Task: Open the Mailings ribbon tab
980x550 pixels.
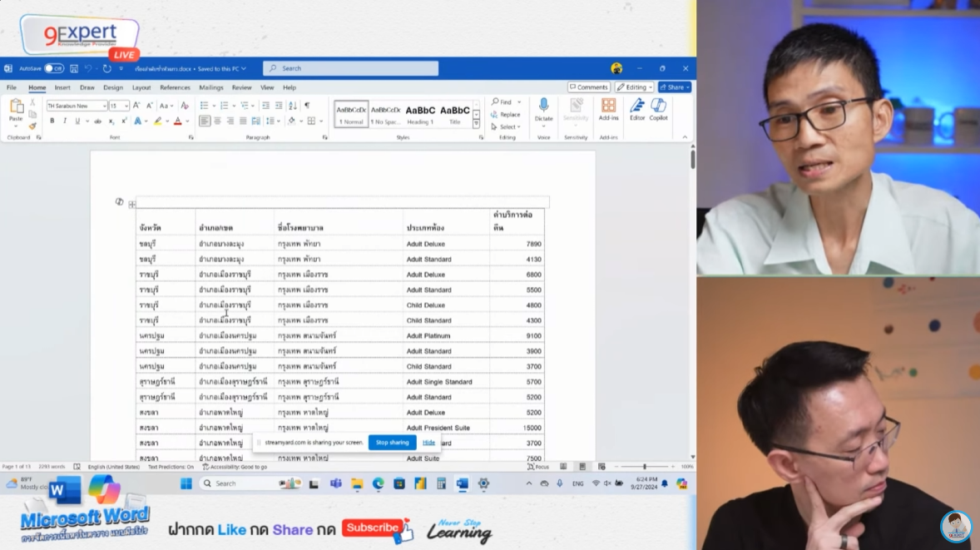Action: tap(211, 87)
